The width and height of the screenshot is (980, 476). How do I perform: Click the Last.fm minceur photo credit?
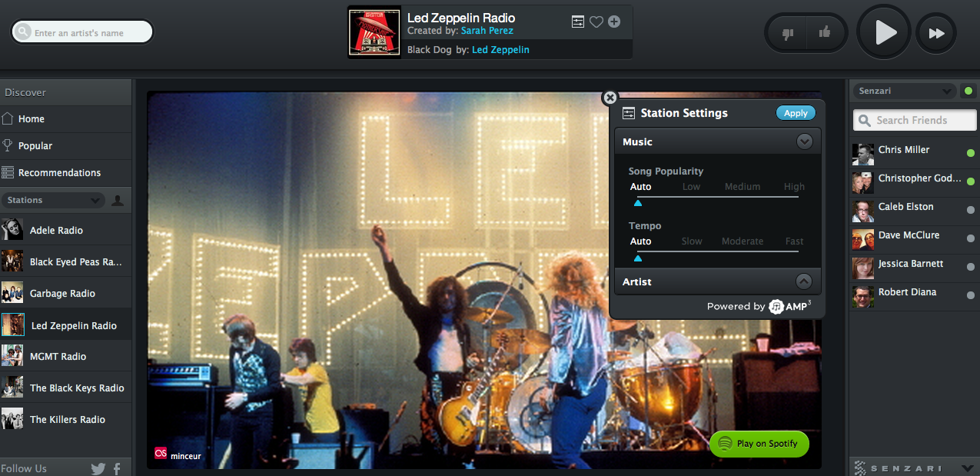tap(178, 455)
